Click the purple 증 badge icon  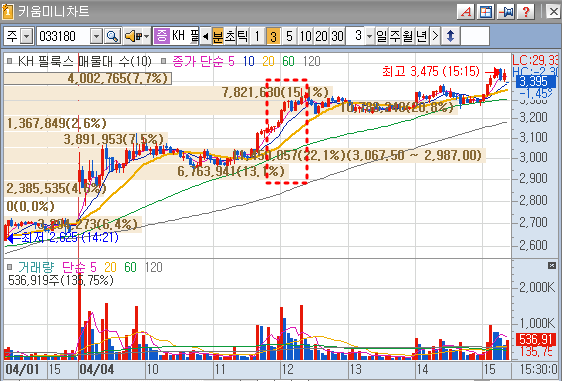coord(161,36)
